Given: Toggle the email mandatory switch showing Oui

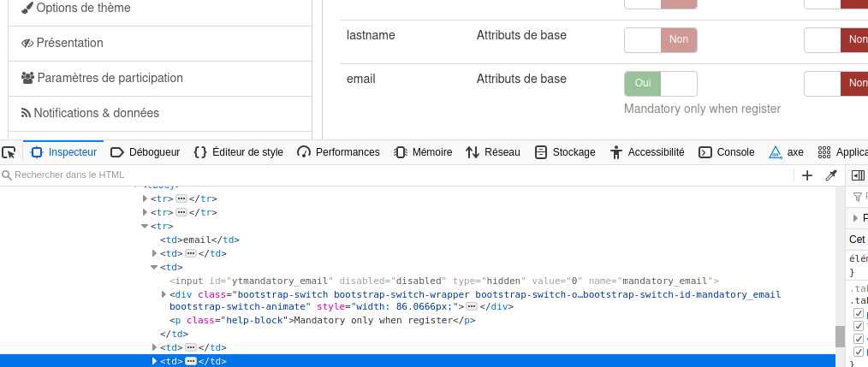Looking at the screenshot, I should pyautogui.click(x=660, y=83).
